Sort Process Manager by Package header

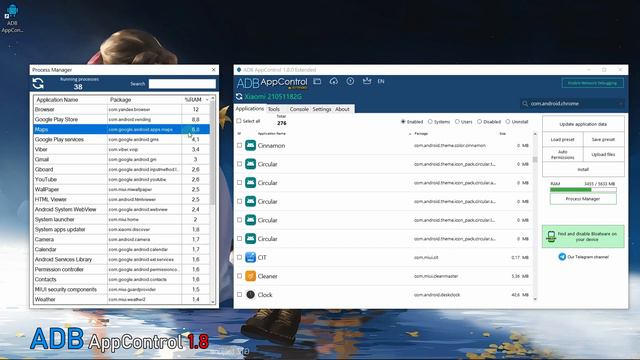click(x=120, y=100)
